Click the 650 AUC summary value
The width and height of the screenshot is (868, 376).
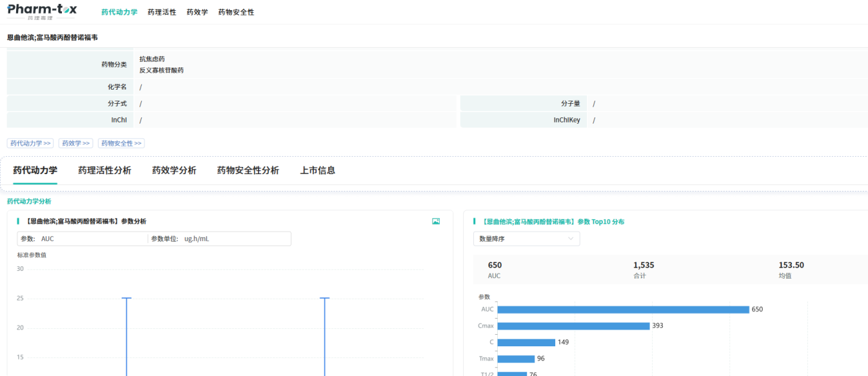point(495,265)
